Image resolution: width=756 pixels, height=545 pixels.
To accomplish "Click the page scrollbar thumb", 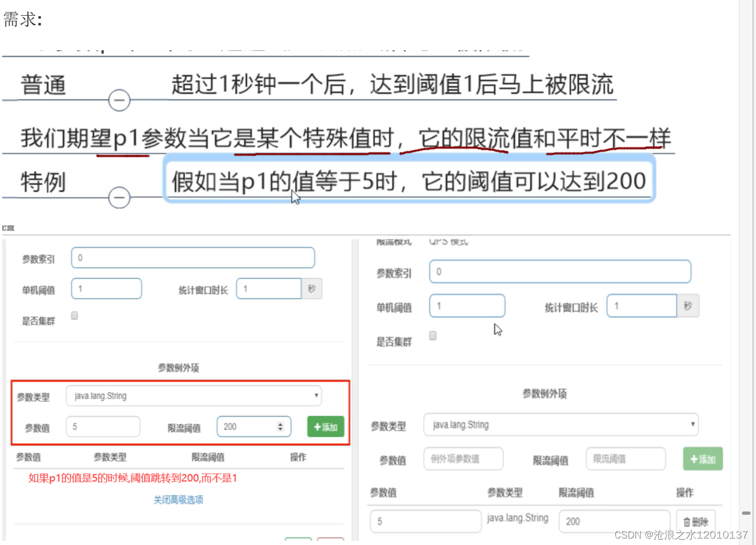I will (x=746, y=513).
